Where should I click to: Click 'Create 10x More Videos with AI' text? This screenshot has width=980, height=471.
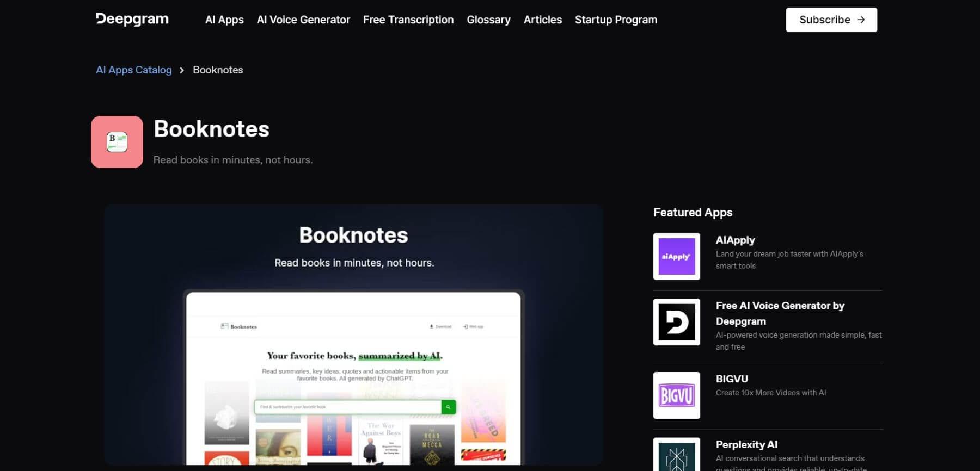pyautogui.click(x=771, y=393)
